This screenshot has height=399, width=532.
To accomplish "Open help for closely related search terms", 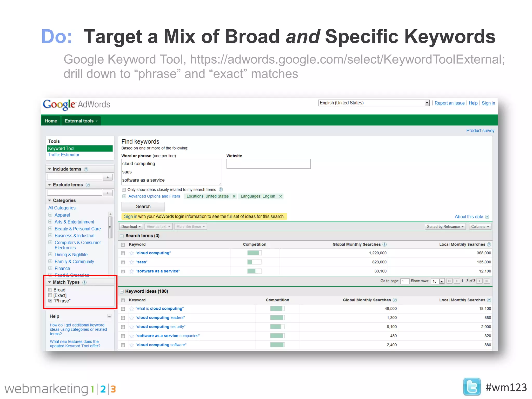I will (x=221, y=190).
